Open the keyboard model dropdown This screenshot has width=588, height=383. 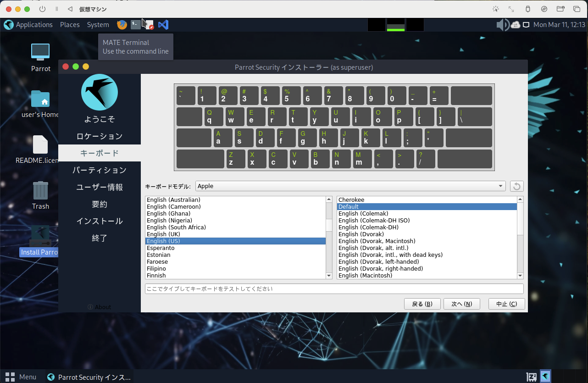click(x=350, y=186)
